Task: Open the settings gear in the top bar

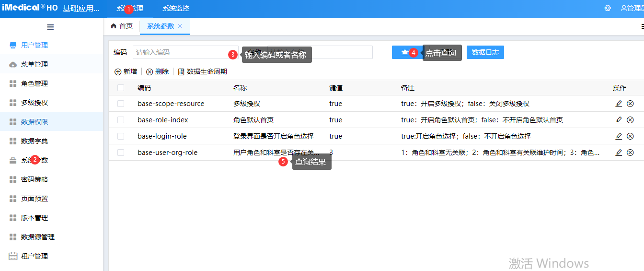Action: (x=608, y=8)
